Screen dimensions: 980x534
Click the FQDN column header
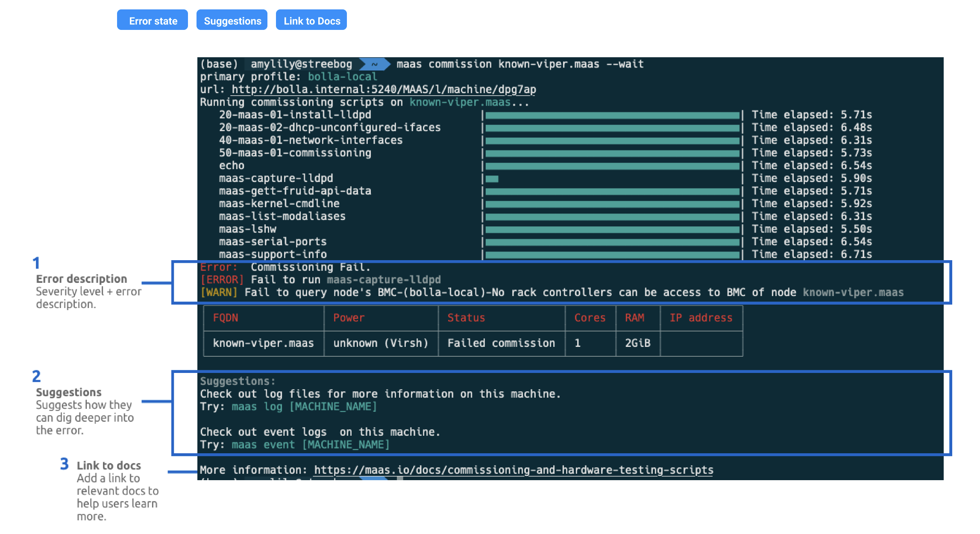[x=226, y=318]
